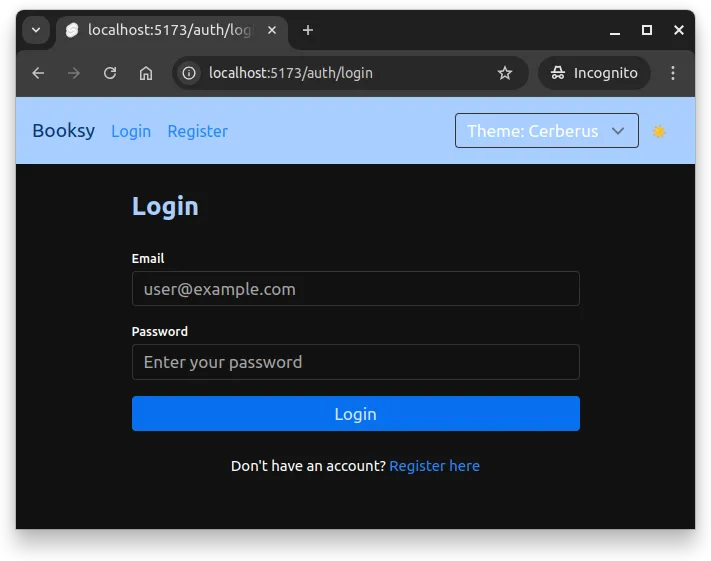
Task: Open the Chrome three-dot menu
Action: 673,73
